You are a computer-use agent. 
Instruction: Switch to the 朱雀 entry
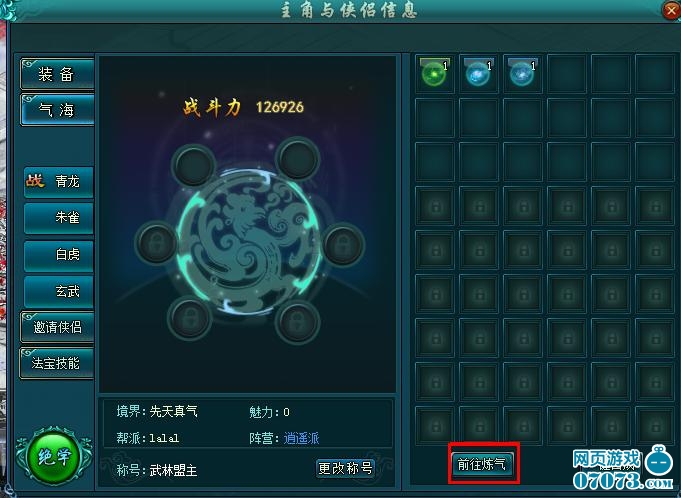(59, 218)
